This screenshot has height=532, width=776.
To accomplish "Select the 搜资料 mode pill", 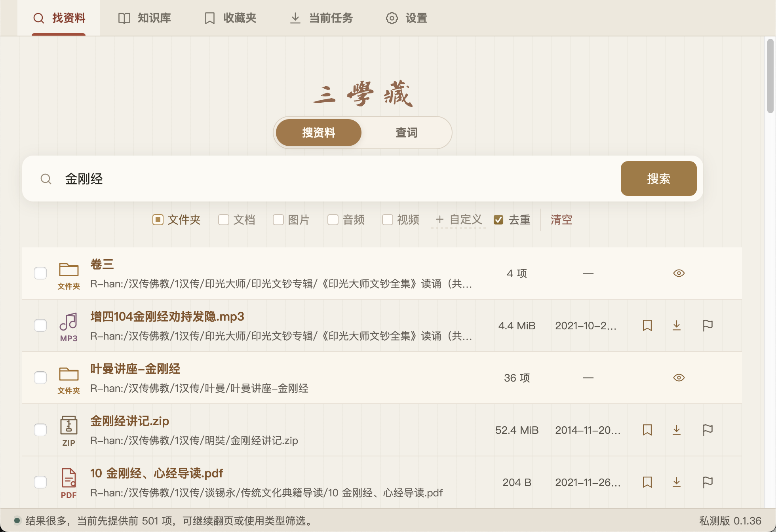I will coord(319,133).
